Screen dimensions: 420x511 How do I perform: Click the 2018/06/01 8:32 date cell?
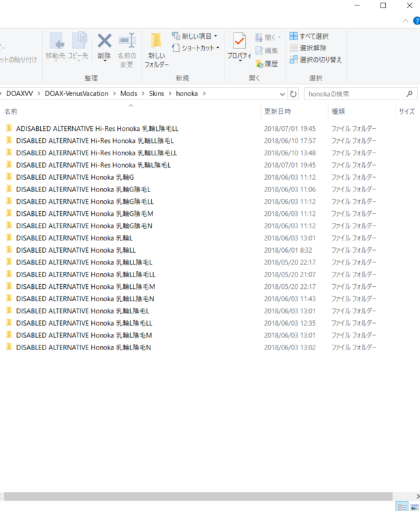(x=288, y=250)
